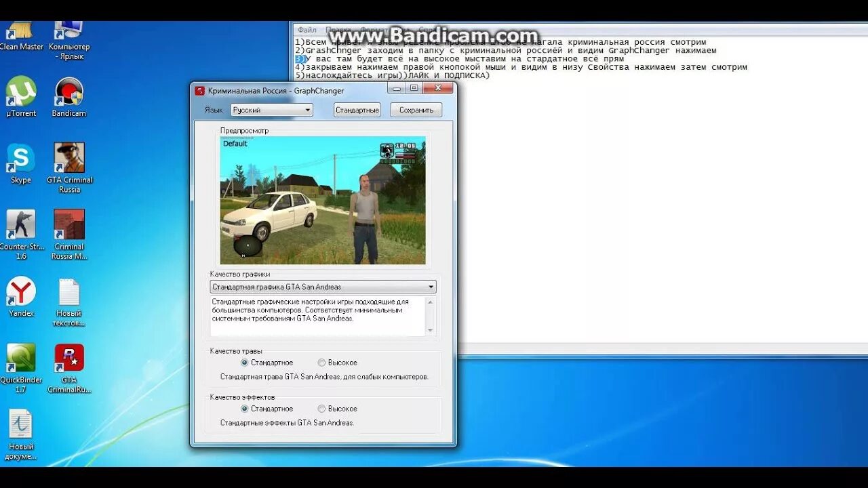Image resolution: width=868 pixels, height=488 pixels.
Task: Select Высокое for Качество травы
Action: point(337,363)
